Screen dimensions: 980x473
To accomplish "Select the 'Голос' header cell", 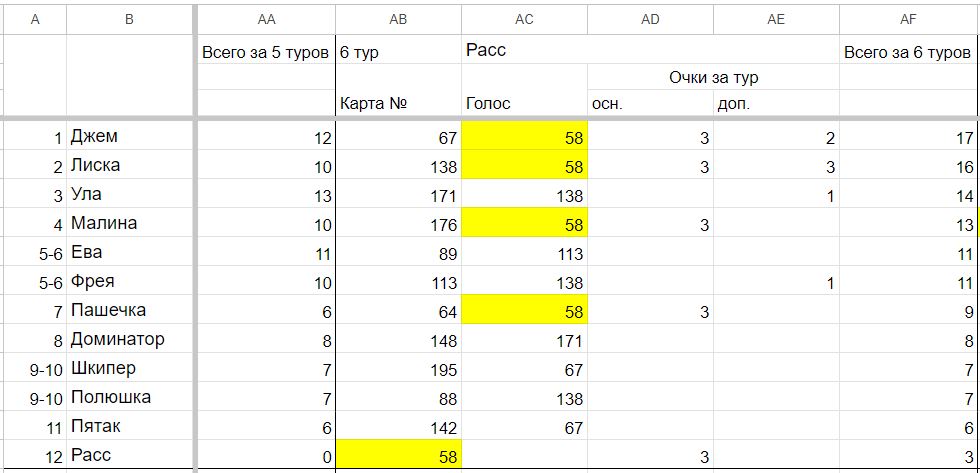I will [524, 103].
